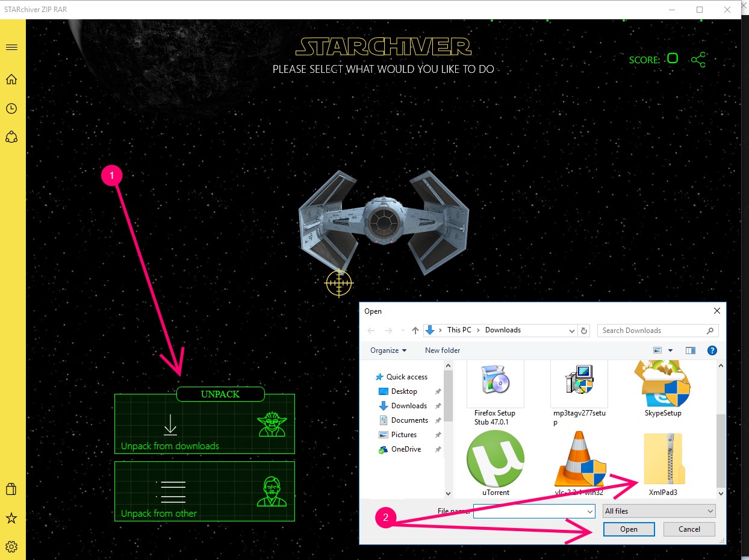Screen dimensions: 749x560
Task: Select the SkypeSetup file
Action: [663, 390]
